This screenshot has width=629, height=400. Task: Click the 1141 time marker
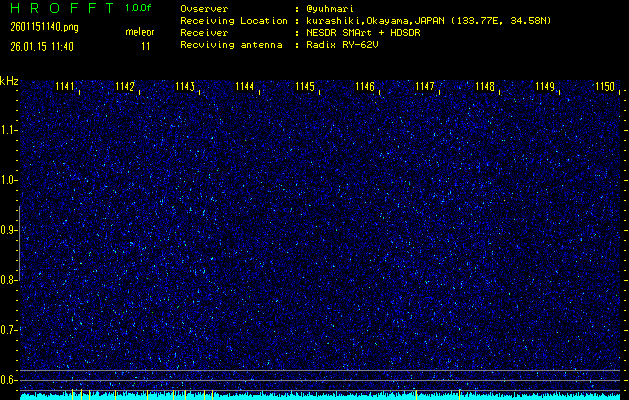pyautogui.click(x=65, y=87)
